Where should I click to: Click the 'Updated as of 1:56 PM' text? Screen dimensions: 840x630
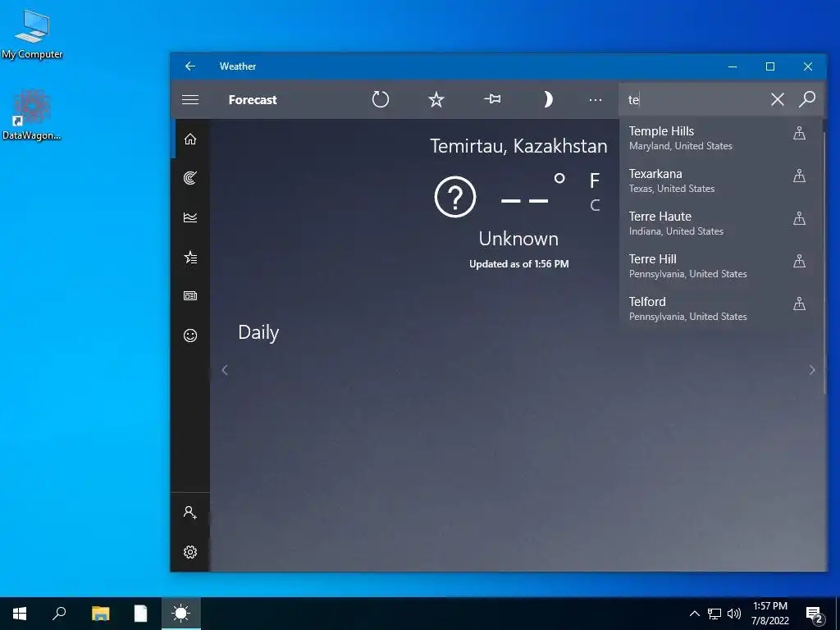[x=518, y=263]
